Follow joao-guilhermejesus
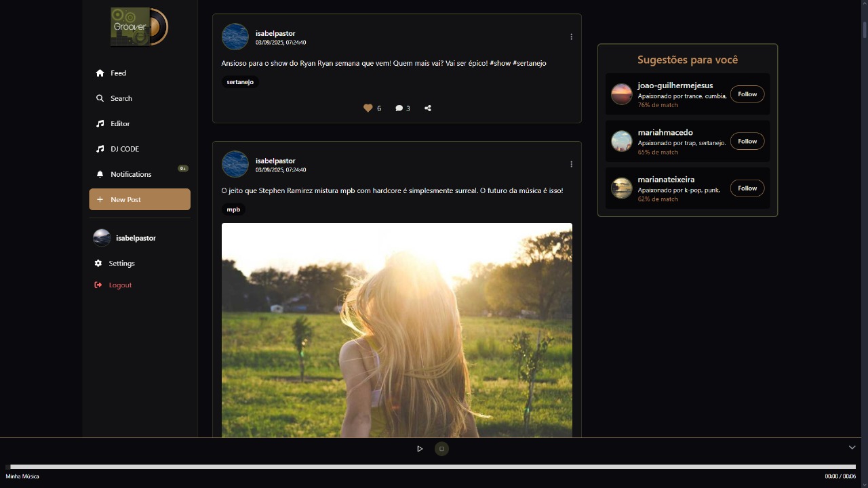 pos(747,94)
